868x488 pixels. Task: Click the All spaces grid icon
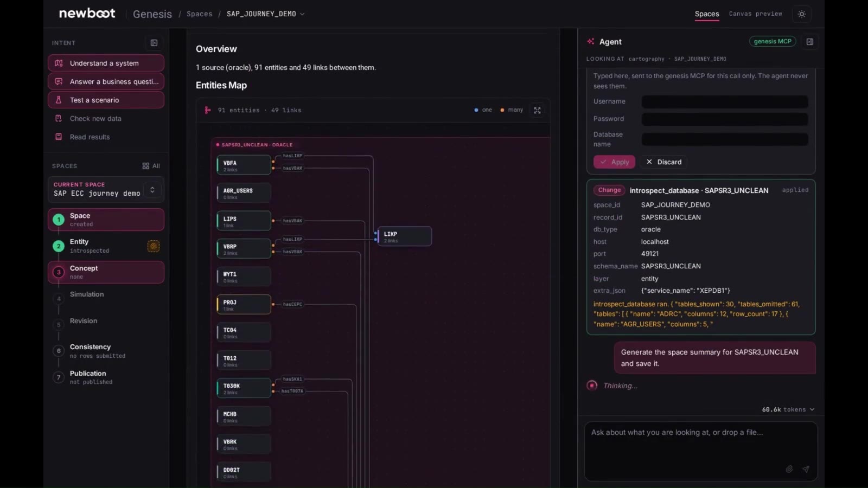point(146,166)
